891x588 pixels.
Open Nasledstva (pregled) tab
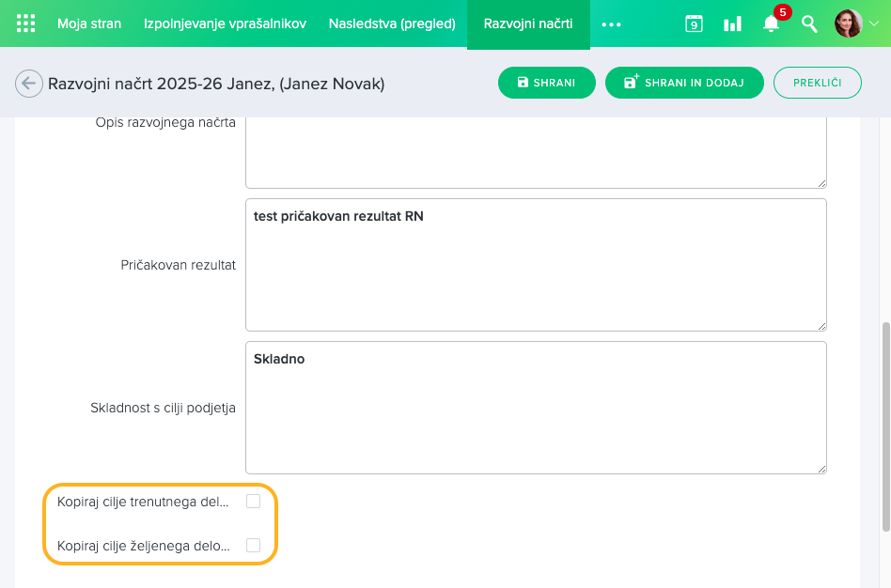[392, 23]
